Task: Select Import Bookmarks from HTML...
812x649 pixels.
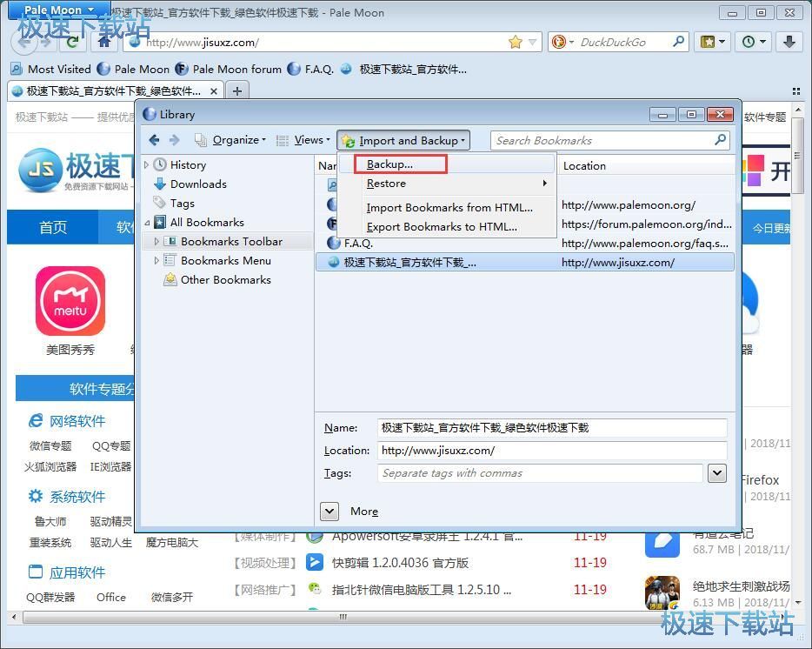Action: (x=448, y=207)
